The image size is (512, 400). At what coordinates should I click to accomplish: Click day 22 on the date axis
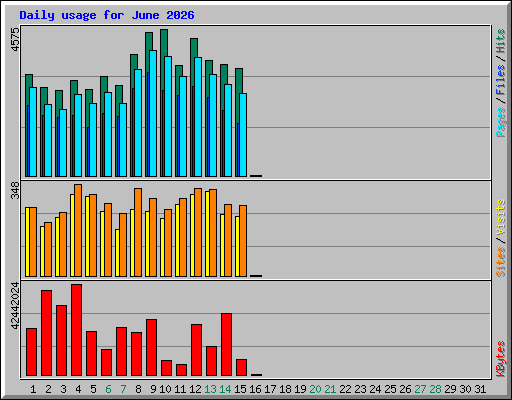345,389
